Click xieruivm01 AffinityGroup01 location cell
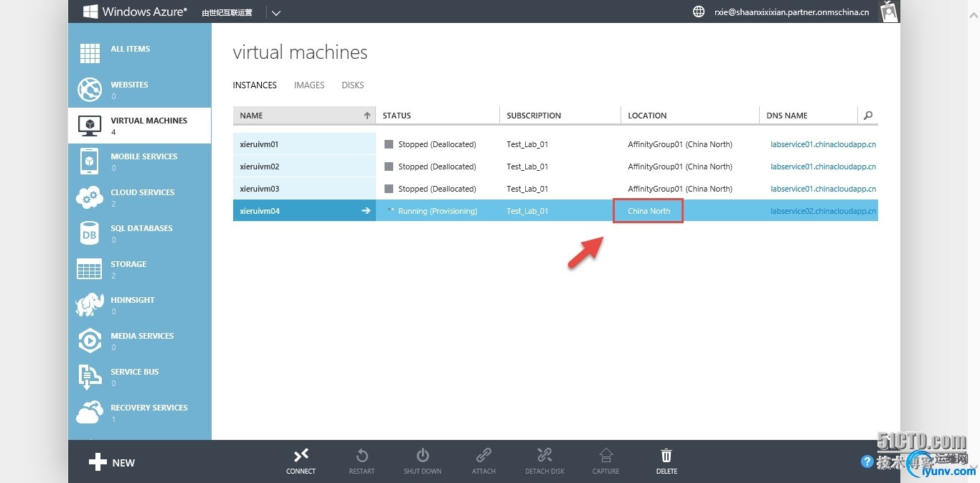 click(x=680, y=144)
